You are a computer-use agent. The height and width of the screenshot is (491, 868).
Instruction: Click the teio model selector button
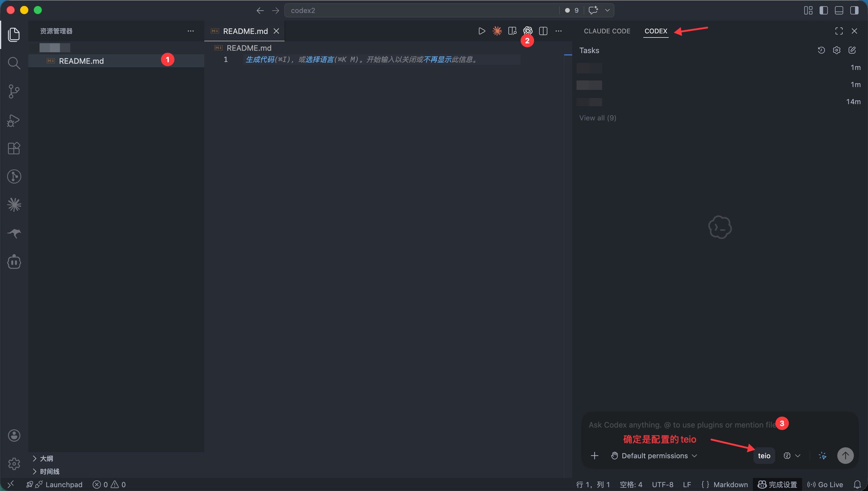click(x=764, y=456)
